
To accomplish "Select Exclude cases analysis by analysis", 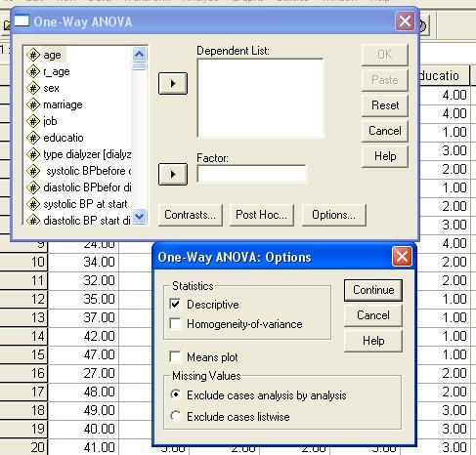I will pyautogui.click(x=176, y=394).
